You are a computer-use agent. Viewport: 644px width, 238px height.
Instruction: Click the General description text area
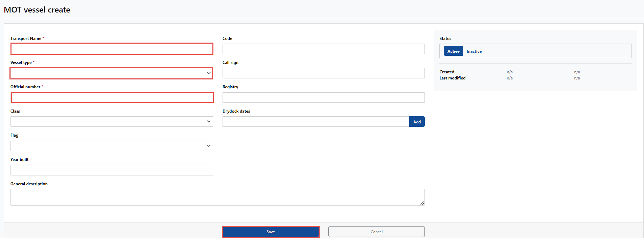pos(217,197)
